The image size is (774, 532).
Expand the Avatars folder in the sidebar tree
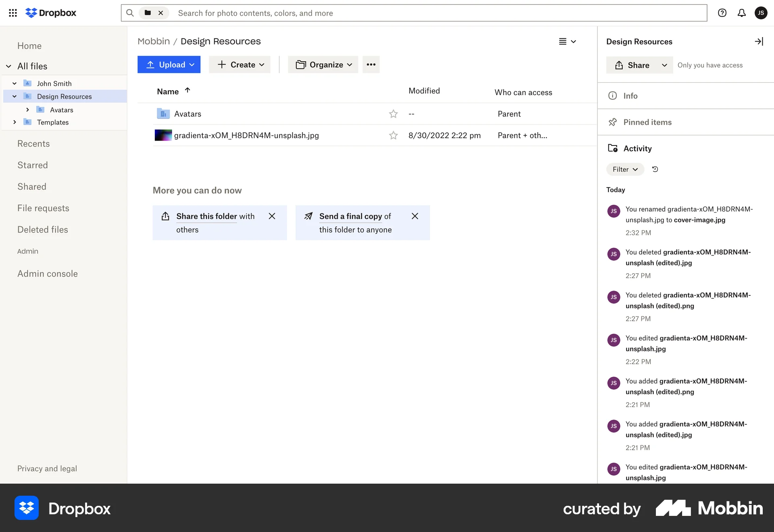[x=27, y=110]
